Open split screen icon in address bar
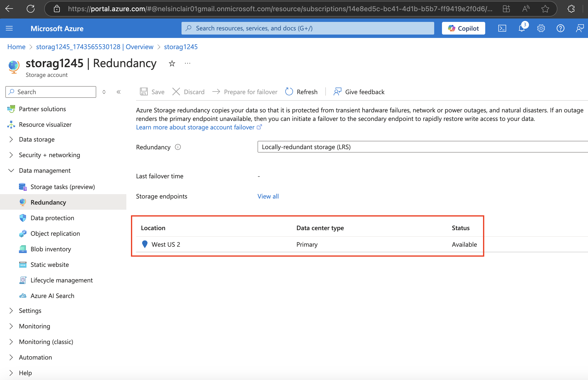 click(506, 9)
